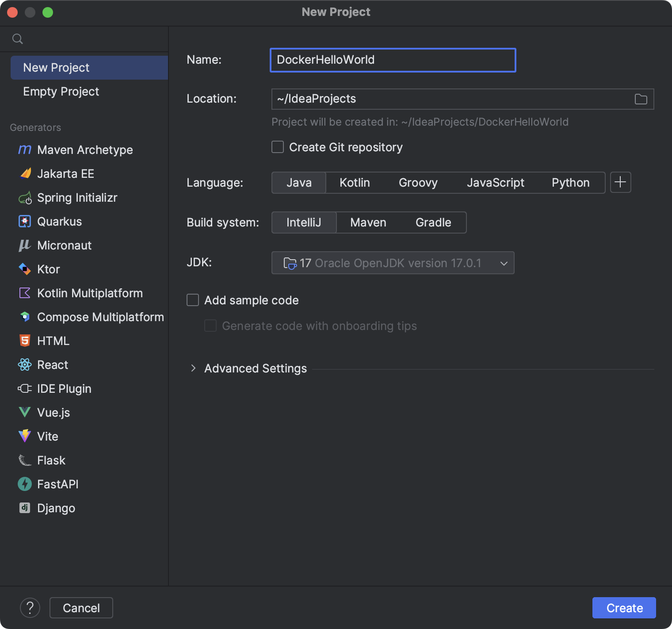Select the Maven Archetype generator icon

25,150
